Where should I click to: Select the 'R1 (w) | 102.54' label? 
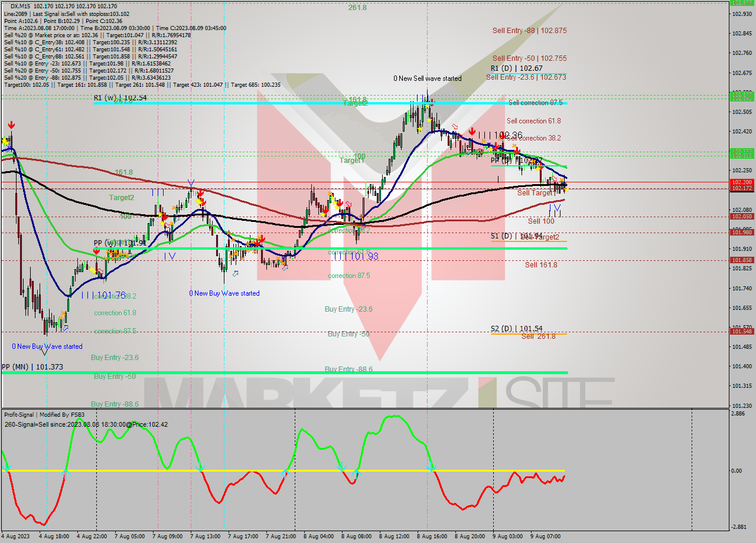click(120, 97)
